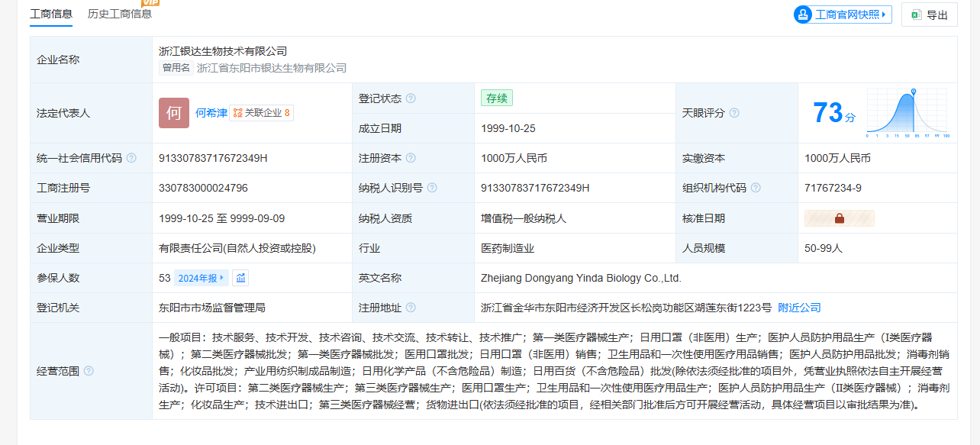Click the 何 avatar tile

coord(174,113)
